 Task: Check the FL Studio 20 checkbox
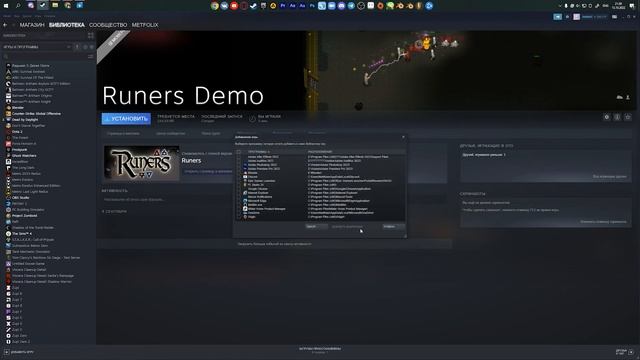click(x=239, y=185)
